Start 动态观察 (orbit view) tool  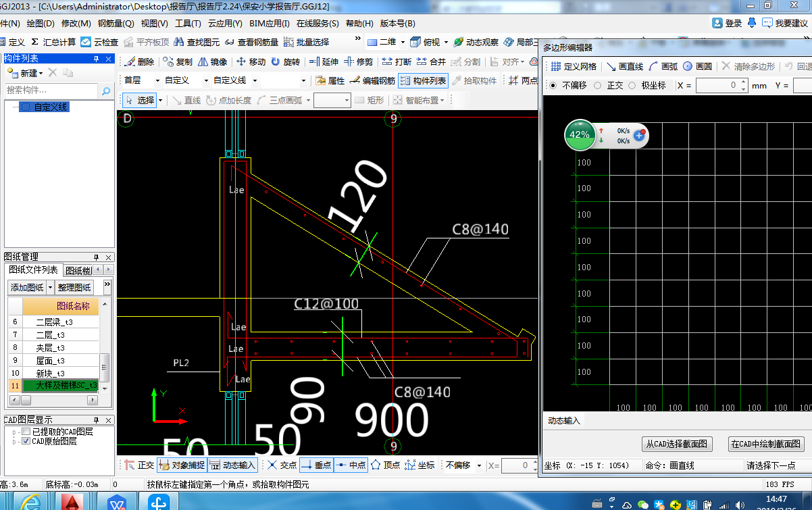pyautogui.click(x=476, y=42)
